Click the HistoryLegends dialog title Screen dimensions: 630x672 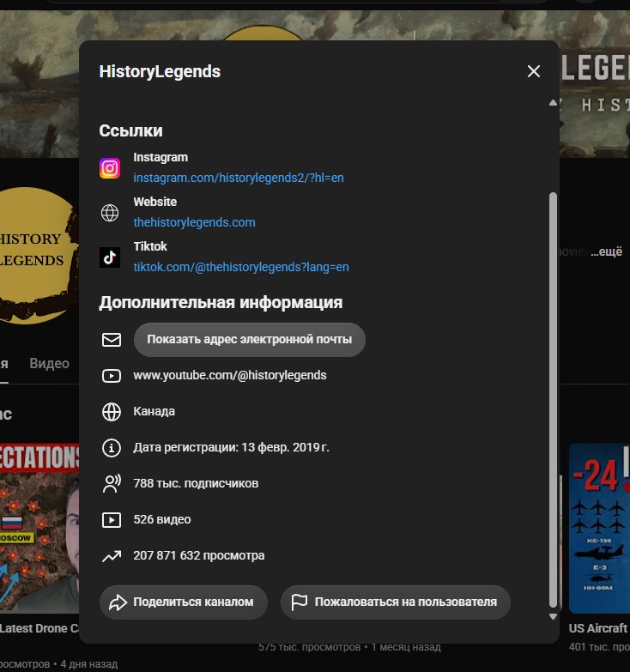[x=160, y=71]
